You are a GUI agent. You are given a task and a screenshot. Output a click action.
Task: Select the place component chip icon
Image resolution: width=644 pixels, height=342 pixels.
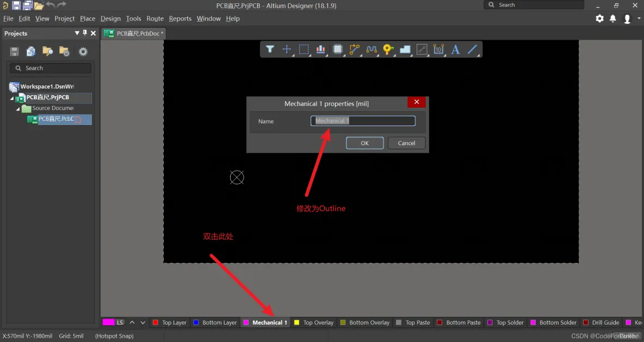338,49
